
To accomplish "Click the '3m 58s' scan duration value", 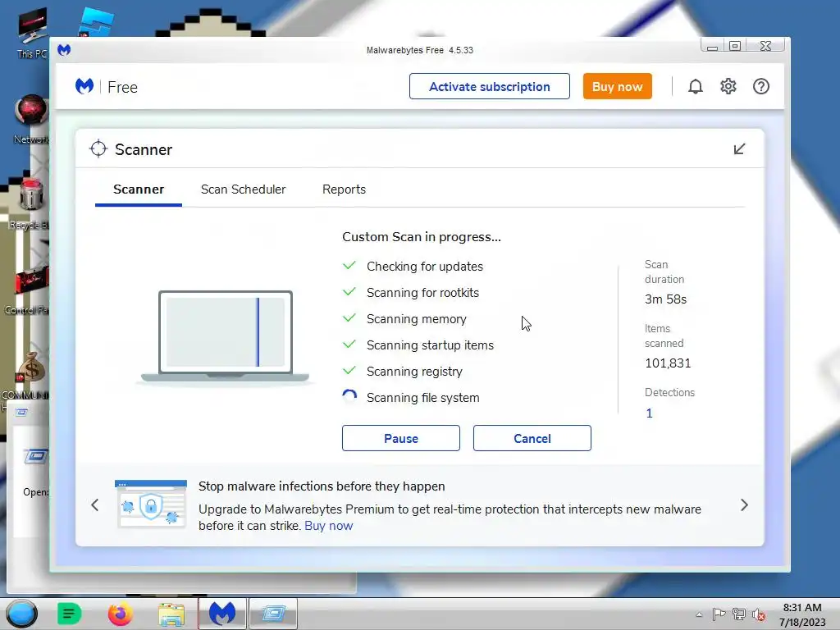I will tap(665, 299).
